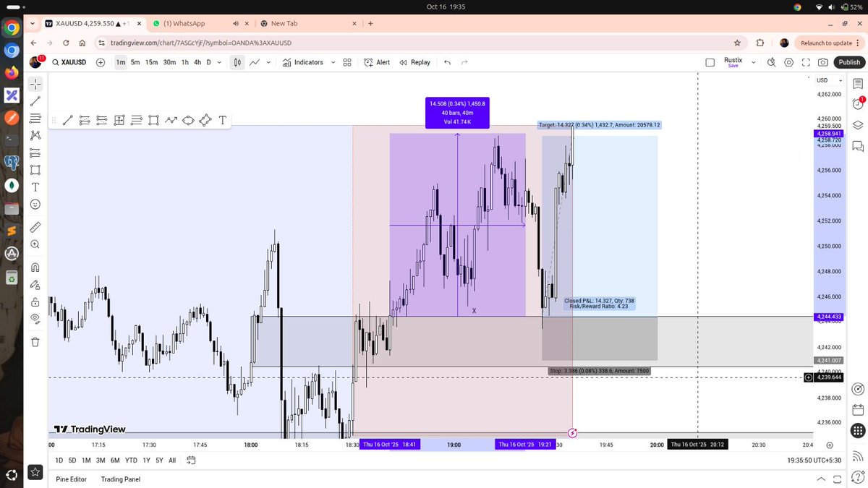This screenshot has height=488, width=868.
Task: Open the object tree layers icon
Action: pos(858,124)
